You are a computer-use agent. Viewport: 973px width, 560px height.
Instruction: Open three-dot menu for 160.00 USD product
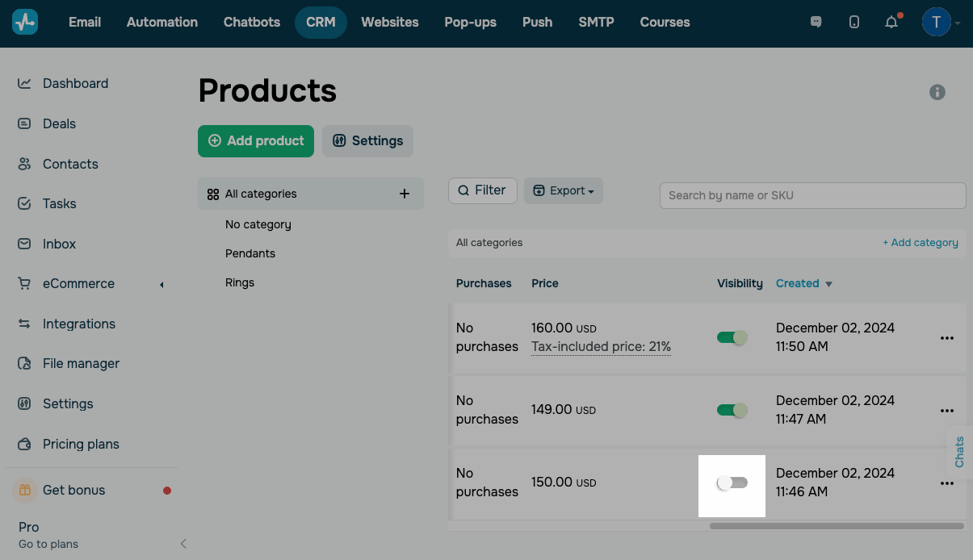[x=947, y=338]
